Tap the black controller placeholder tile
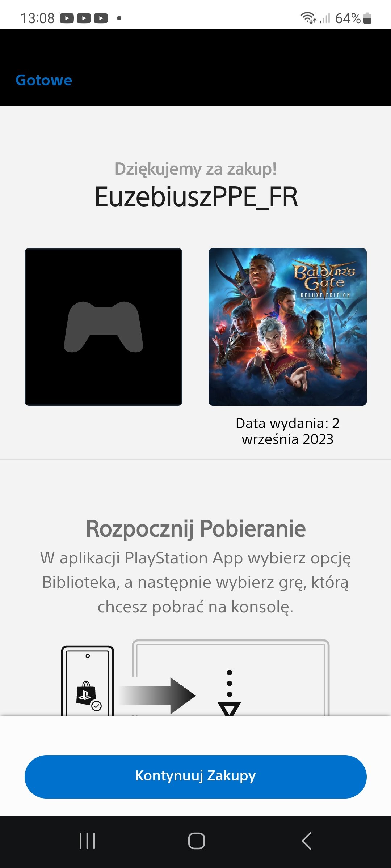This screenshot has width=391, height=868. pos(104,327)
